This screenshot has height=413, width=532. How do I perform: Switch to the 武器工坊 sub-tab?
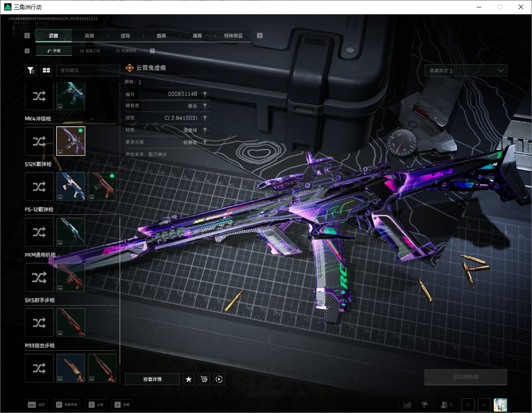[90, 51]
